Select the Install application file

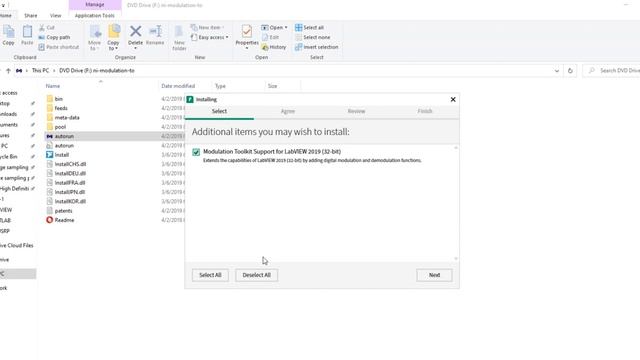[x=58, y=155]
